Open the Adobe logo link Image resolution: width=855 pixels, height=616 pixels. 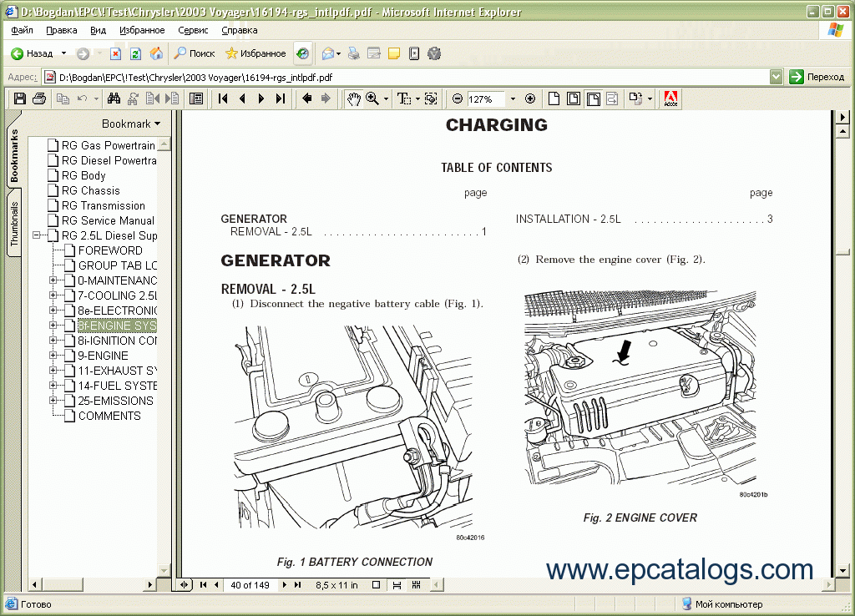670,98
